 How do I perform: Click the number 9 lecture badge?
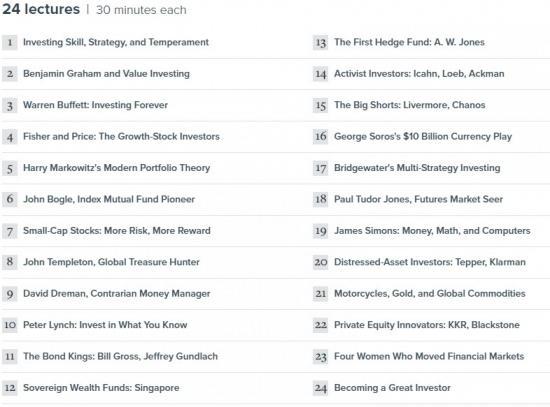pyautogui.click(x=10, y=294)
